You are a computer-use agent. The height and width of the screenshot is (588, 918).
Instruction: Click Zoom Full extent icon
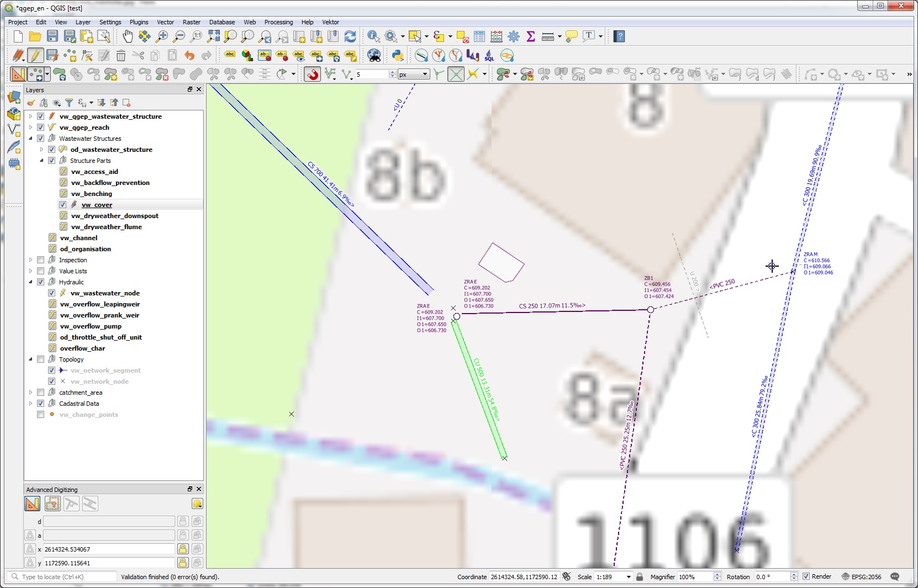(x=213, y=36)
